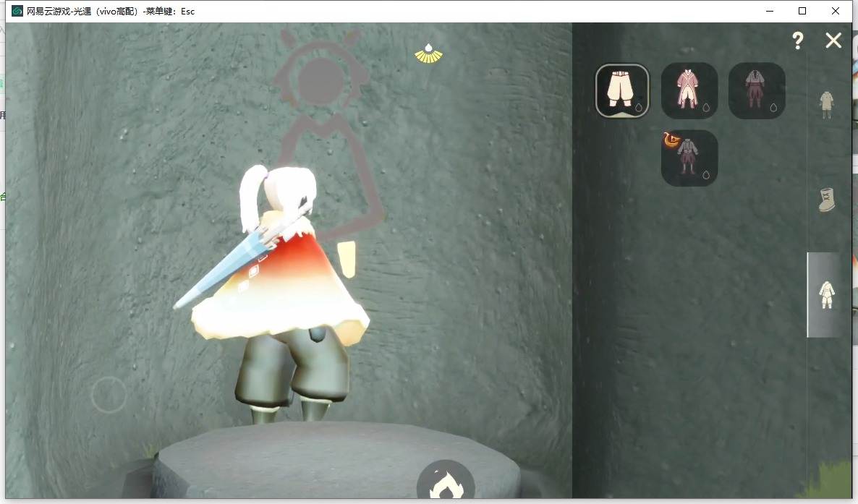Open the help question mark
858x504 pixels.
pos(798,40)
